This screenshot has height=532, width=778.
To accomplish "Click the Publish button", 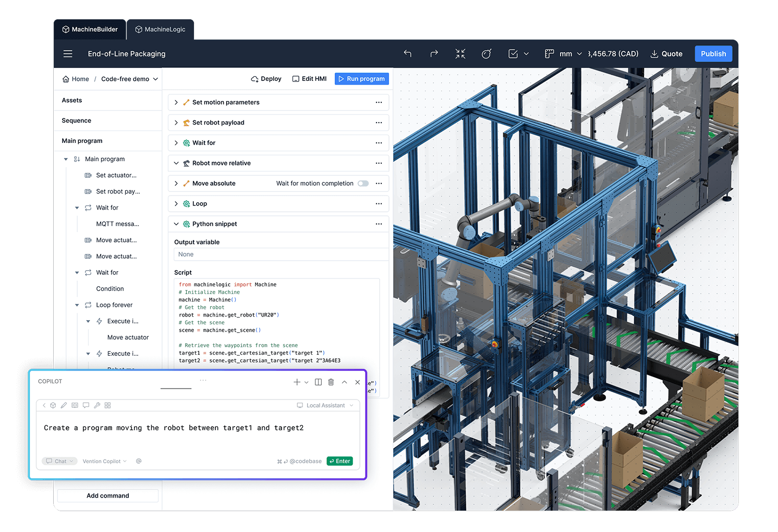I will (x=713, y=54).
